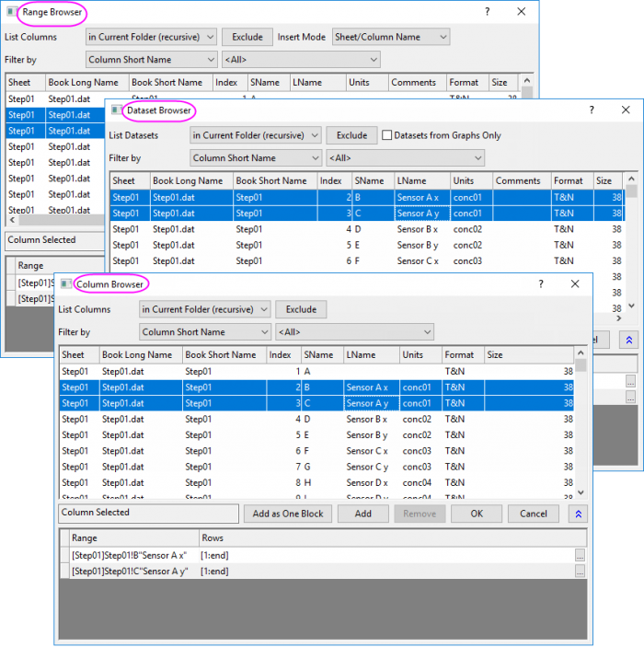Viewport: 644px width, 647px height.
Task: Open help in the Dataset Browser window
Action: click(x=592, y=110)
